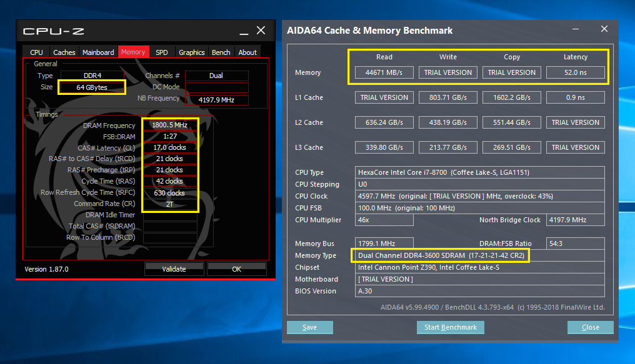Click the CPU Type field with Core i7-8700

(x=480, y=172)
